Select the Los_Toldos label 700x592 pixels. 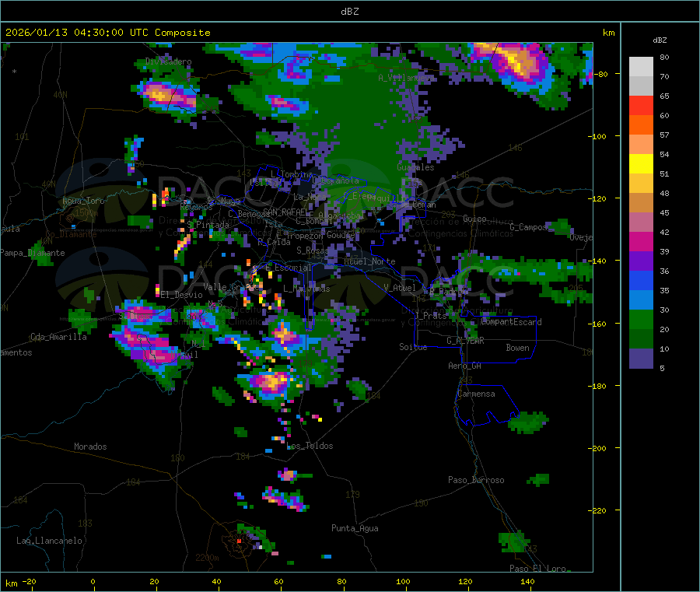point(310,446)
